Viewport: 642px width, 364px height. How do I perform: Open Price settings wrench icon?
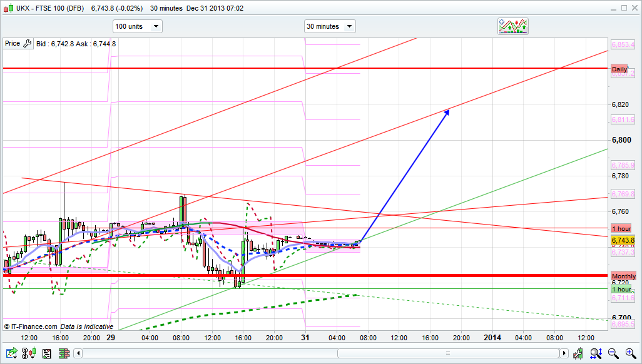tap(27, 44)
